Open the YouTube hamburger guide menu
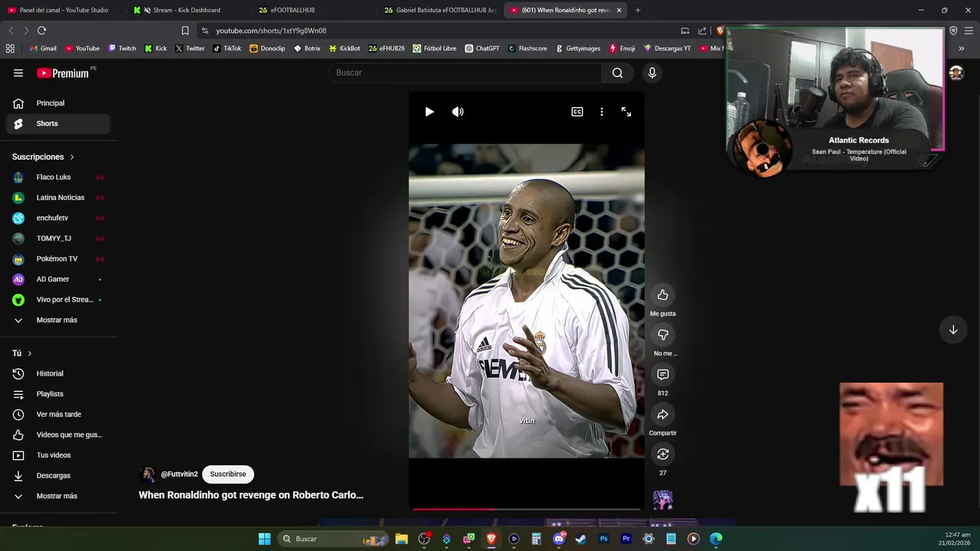Screen dimensions: 980x551 [x=18, y=73]
